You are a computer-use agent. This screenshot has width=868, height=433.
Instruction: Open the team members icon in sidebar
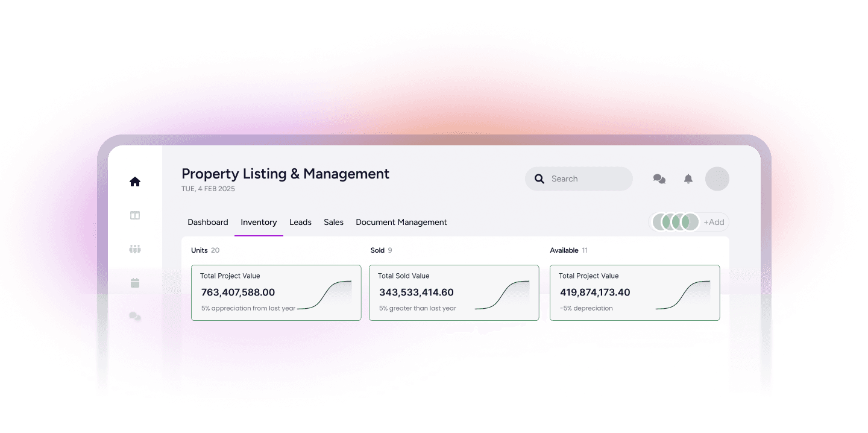[x=135, y=249]
